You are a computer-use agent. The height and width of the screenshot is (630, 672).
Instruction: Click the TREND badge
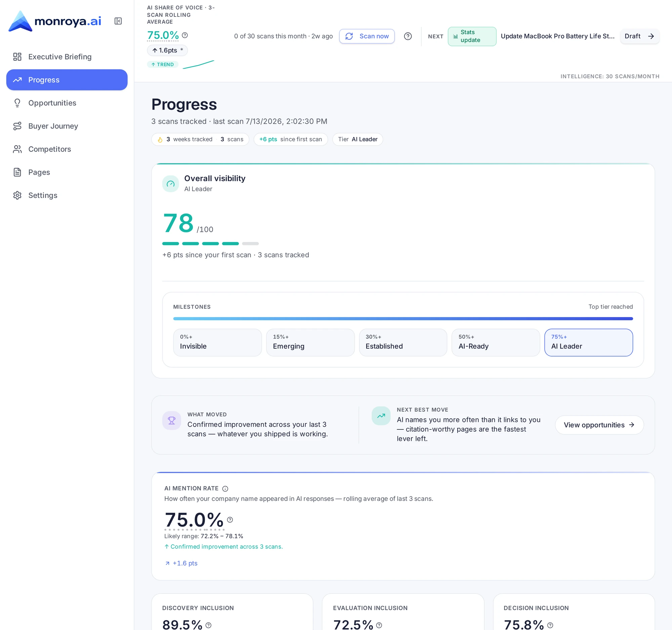pyautogui.click(x=163, y=64)
